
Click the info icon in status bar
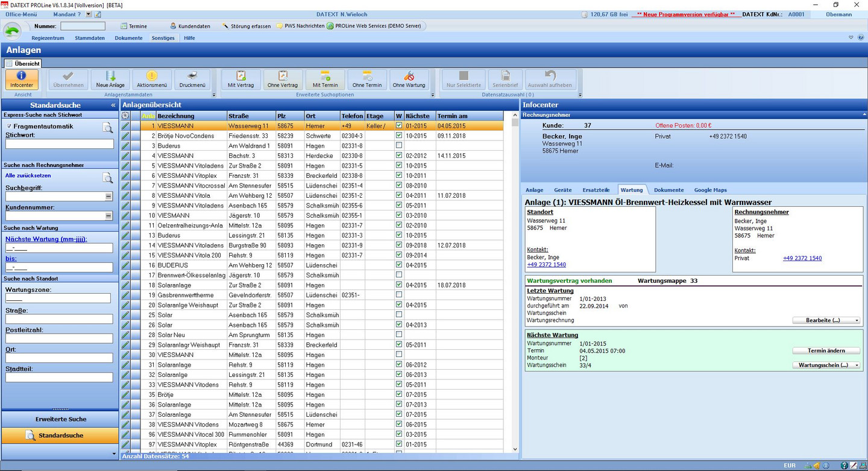pyautogui.click(x=826, y=466)
